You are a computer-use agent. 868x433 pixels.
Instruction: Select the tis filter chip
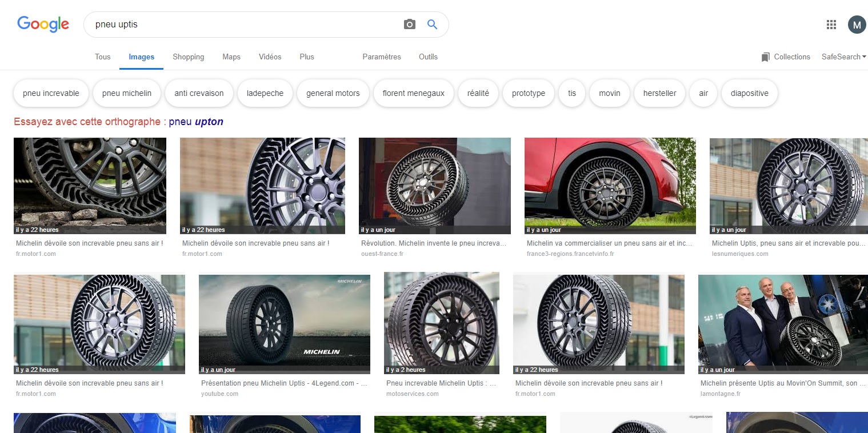572,93
